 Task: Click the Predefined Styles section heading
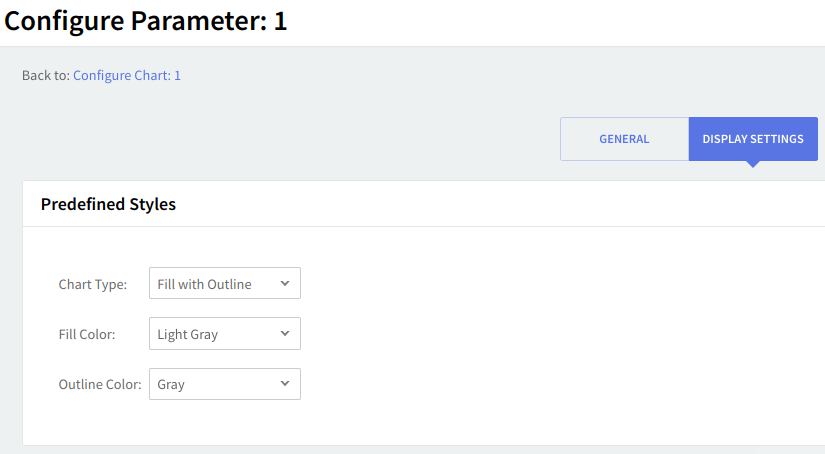tap(108, 204)
